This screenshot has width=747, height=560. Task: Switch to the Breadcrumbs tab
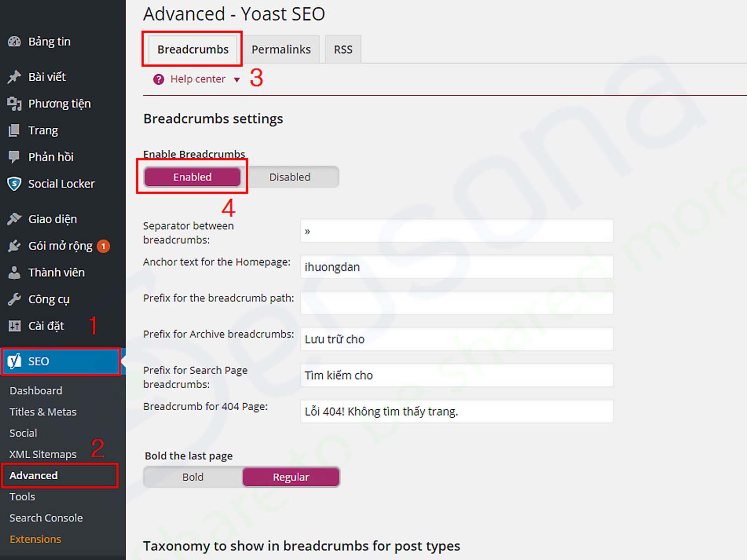[193, 49]
